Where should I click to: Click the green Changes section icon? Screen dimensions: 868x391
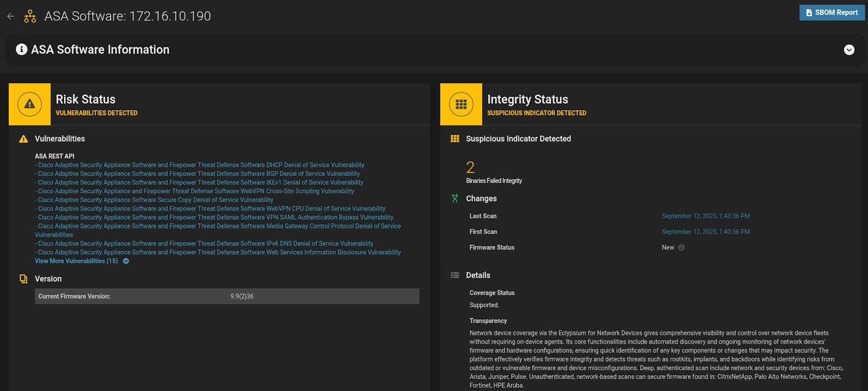click(x=455, y=199)
